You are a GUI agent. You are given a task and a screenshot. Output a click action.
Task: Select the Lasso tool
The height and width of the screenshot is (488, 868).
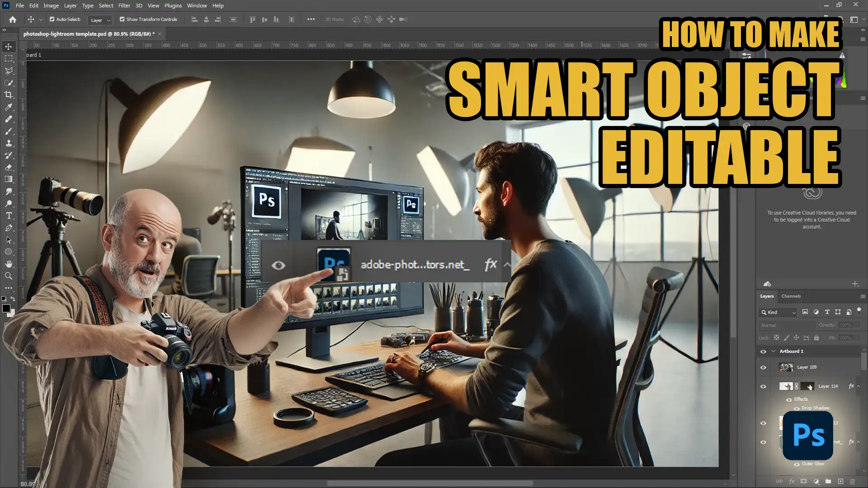9,71
